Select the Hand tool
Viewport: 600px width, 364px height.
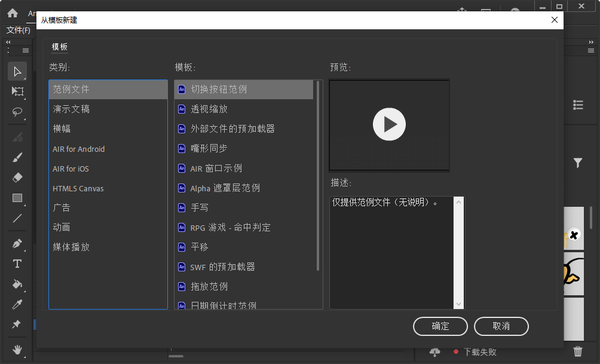(17, 350)
